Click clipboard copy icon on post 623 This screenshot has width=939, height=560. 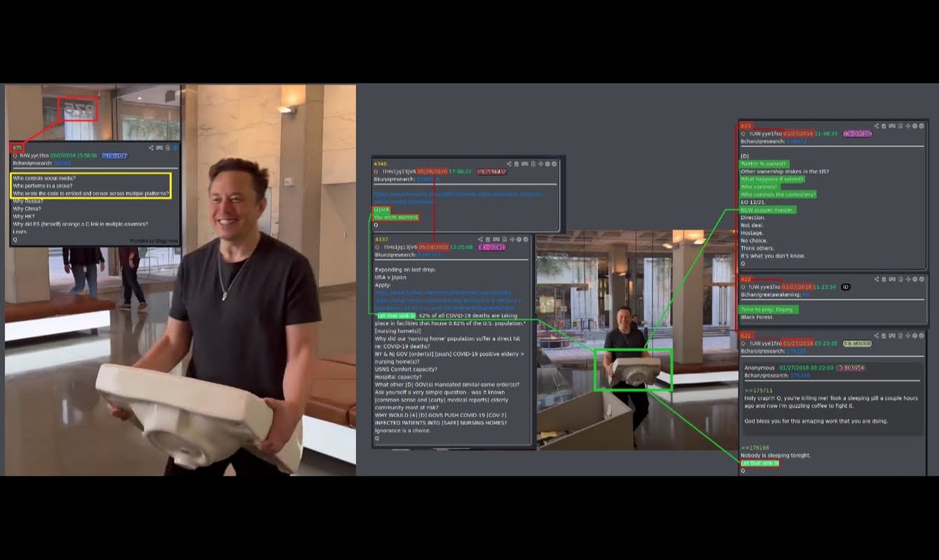tap(883, 126)
